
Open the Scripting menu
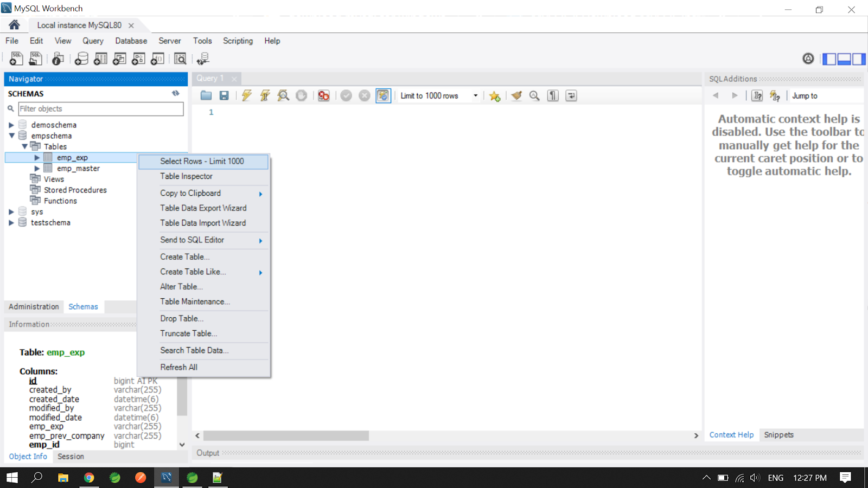[238, 41]
